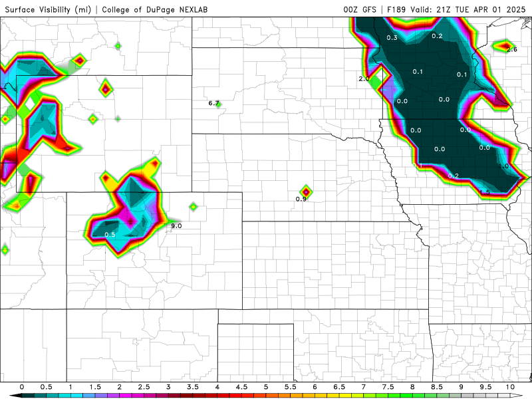Click the colorbar tick label 3.5
Image resolution: width=532 pixels, height=399 pixels.
193,387
